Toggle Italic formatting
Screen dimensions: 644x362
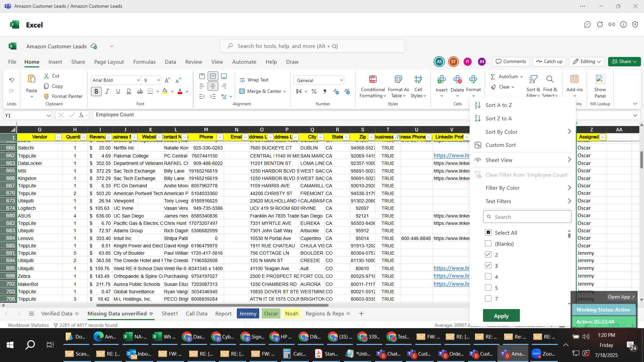point(107,92)
